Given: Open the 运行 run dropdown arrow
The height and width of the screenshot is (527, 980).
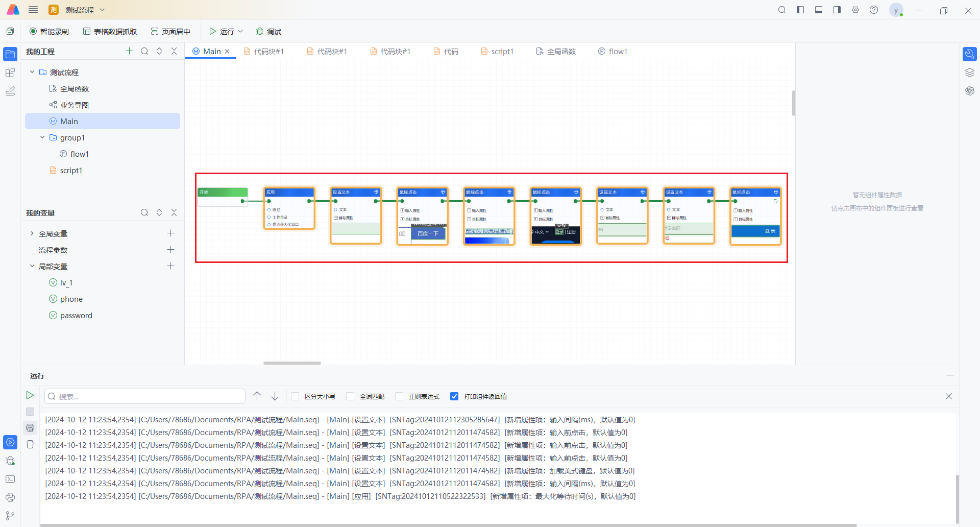Looking at the screenshot, I should coord(240,32).
